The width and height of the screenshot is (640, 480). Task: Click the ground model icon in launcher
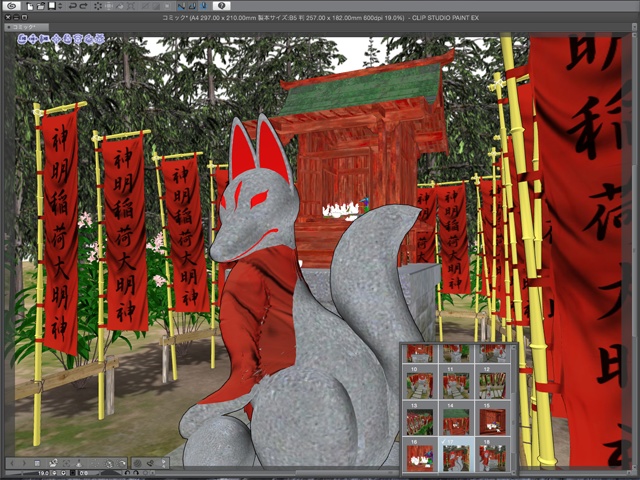click(x=78, y=463)
